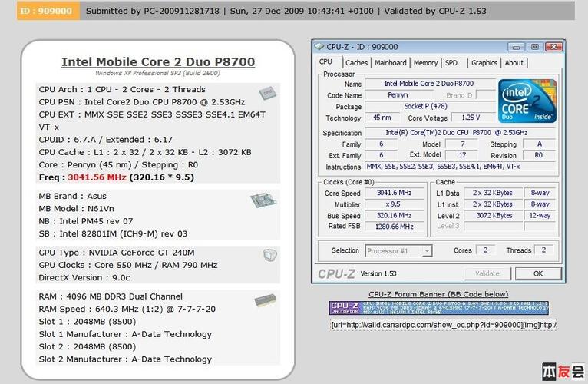This screenshot has width=588, height=384.
Task: Click the CPU-Z Version 1.53 label
Action: coord(378,273)
